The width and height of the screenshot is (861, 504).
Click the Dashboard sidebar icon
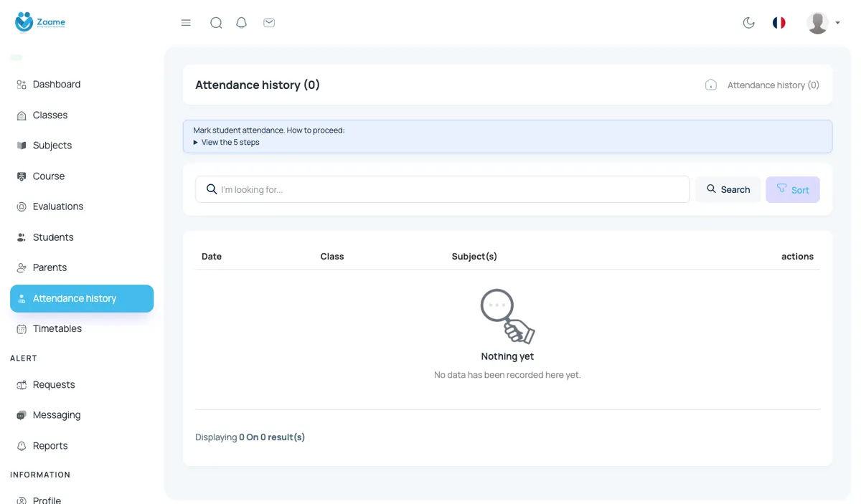22,85
